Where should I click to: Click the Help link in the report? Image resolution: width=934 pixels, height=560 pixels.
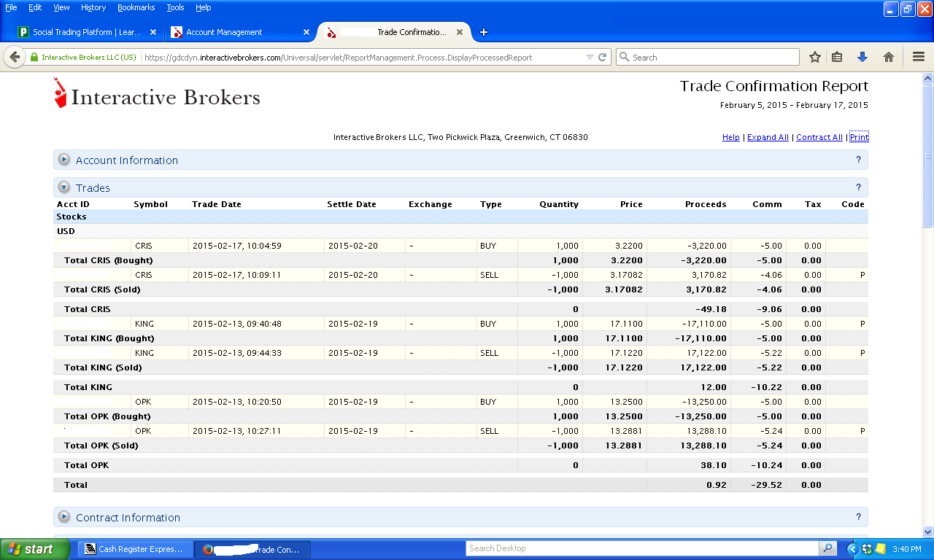pos(730,137)
